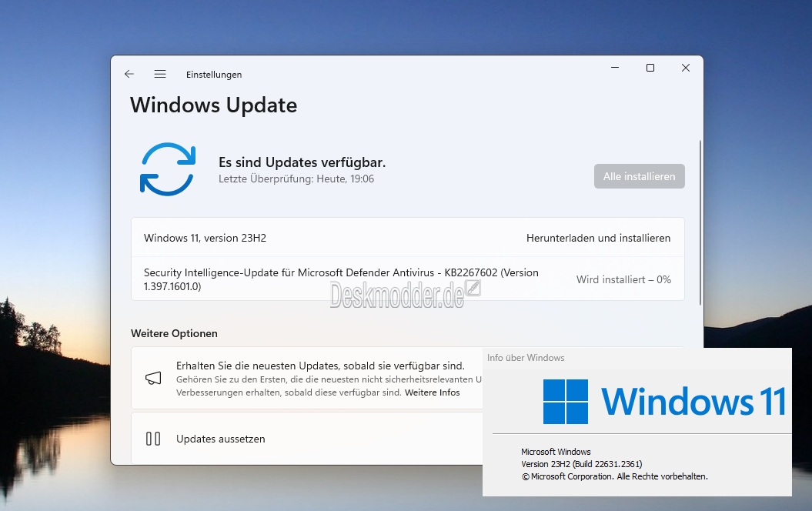Click the Es sind Updates verfügbar status
The height and width of the screenshot is (511, 812).
[x=302, y=162]
